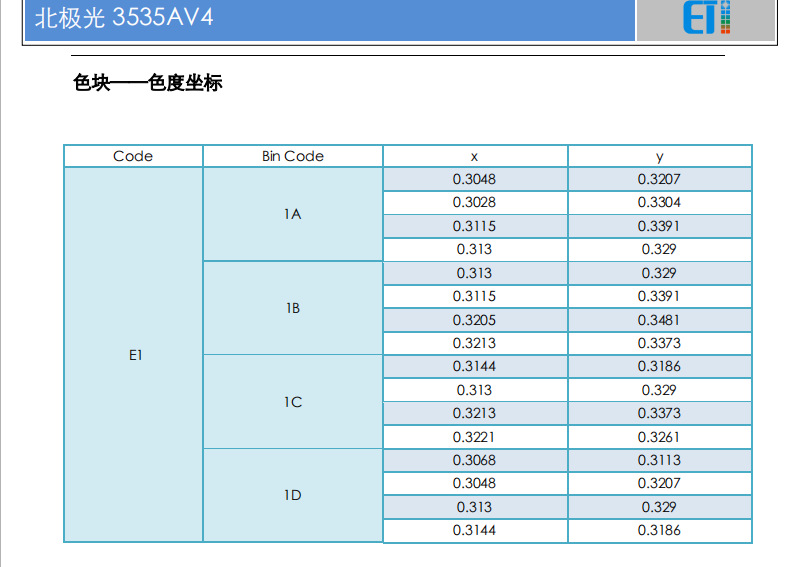The width and height of the screenshot is (793, 567).
Task: Select the 1B bin code cell
Action: coord(293,308)
